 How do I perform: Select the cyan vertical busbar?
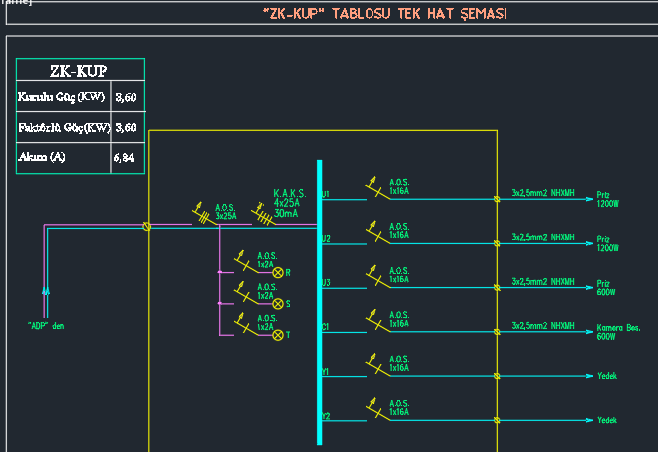[320, 302]
